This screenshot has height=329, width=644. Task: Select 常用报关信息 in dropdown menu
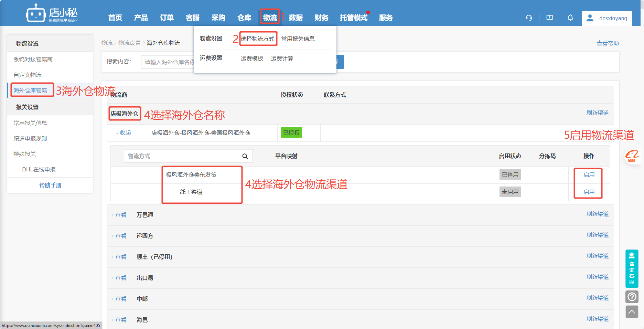(x=298, y=39)
